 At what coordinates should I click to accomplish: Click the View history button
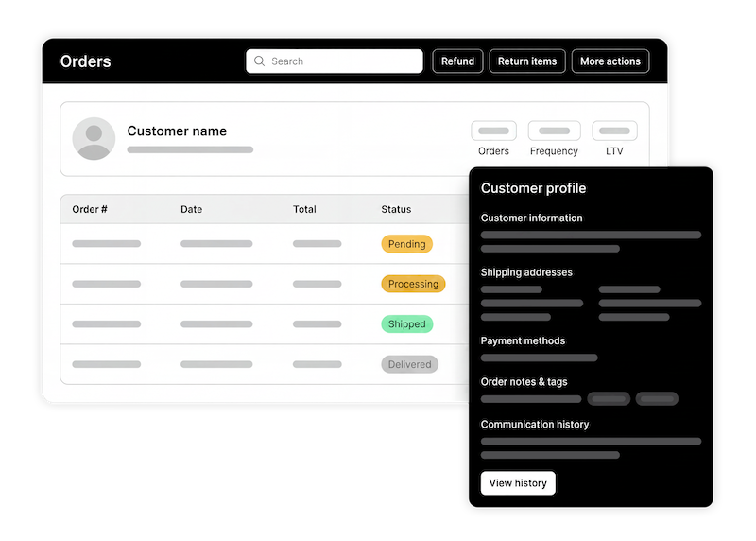click(518, 483)
